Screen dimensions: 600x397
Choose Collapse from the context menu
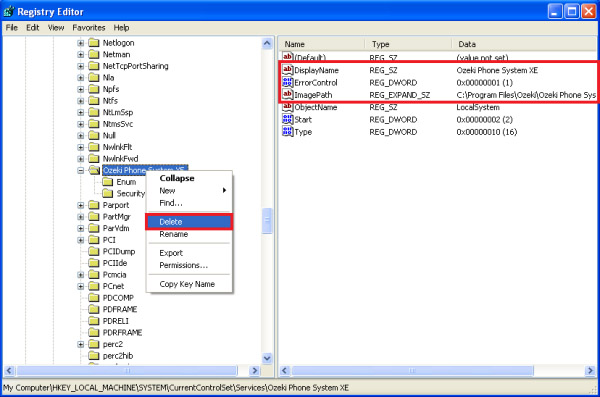coord(189,178)
